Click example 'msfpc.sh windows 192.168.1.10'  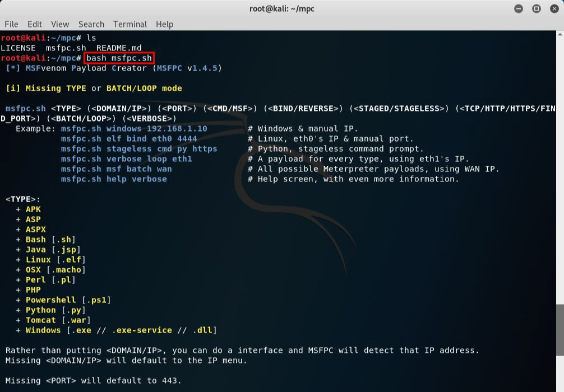pos(134,129)
